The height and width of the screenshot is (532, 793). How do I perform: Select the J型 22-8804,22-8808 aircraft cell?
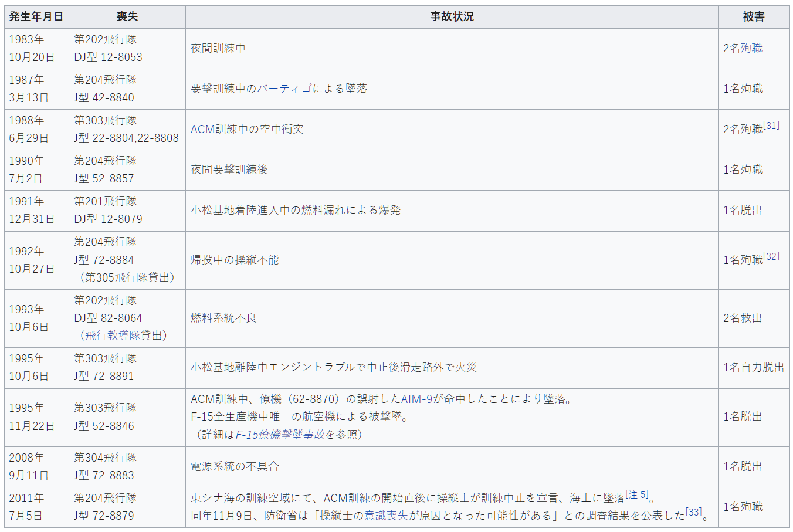tap(126, 138)
